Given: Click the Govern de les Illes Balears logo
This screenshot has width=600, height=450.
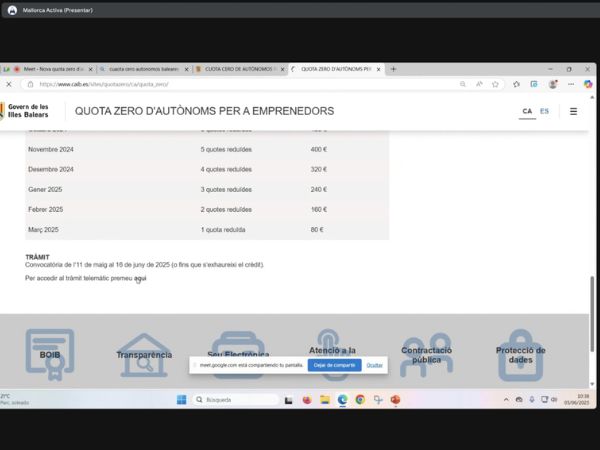Looking at the screenshot, I should [x=25, y=111].
